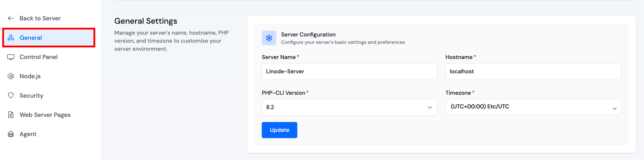Open the Security settings menu item
644x160 pixels.
point(32,95)
